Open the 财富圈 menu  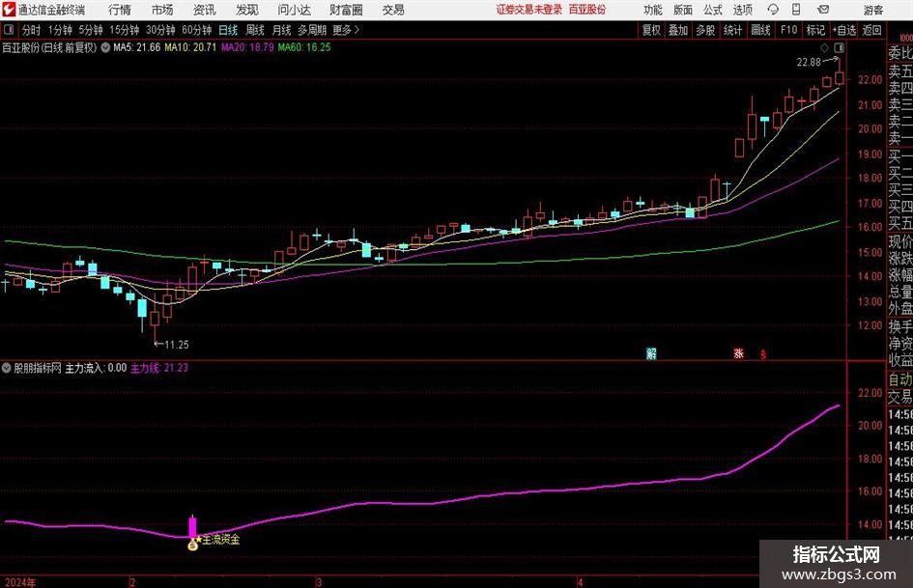click(346, 10)
